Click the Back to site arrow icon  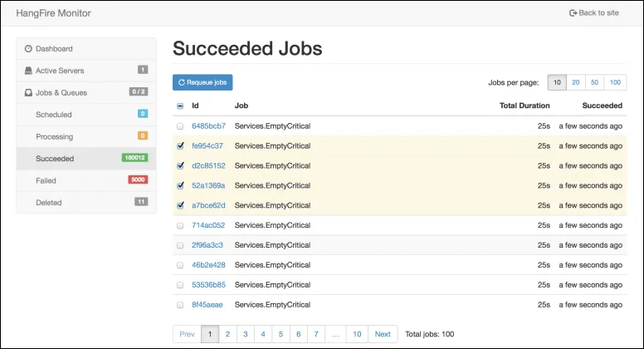[573, 13]
